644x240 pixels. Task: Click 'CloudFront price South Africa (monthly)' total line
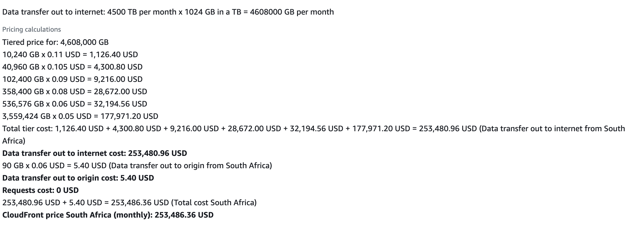(x=108, y=215)
